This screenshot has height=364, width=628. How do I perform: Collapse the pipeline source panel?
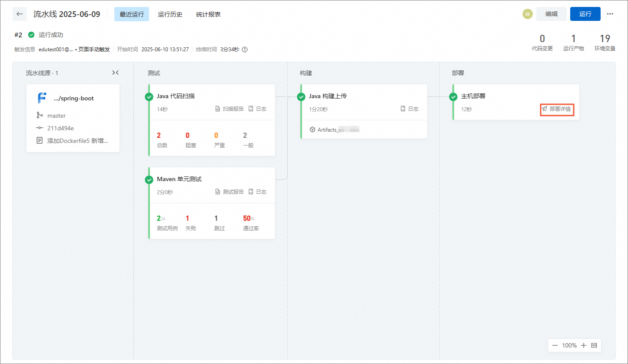coord(115,73)
